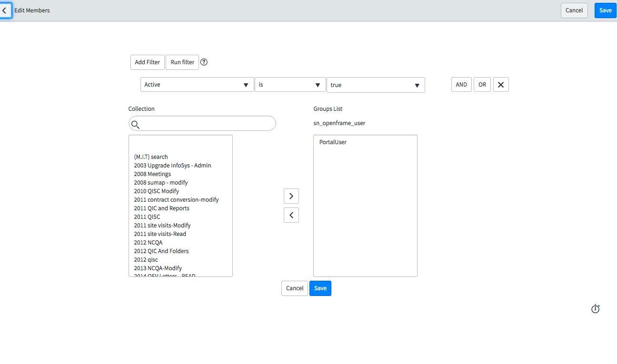
Task: Select PortalUser in the Groups List
Action: coord(333,142)
